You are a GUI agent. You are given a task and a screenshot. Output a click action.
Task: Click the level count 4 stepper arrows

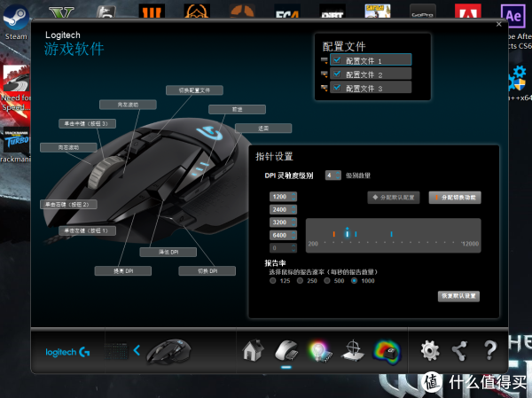click(x=338, y=176)
